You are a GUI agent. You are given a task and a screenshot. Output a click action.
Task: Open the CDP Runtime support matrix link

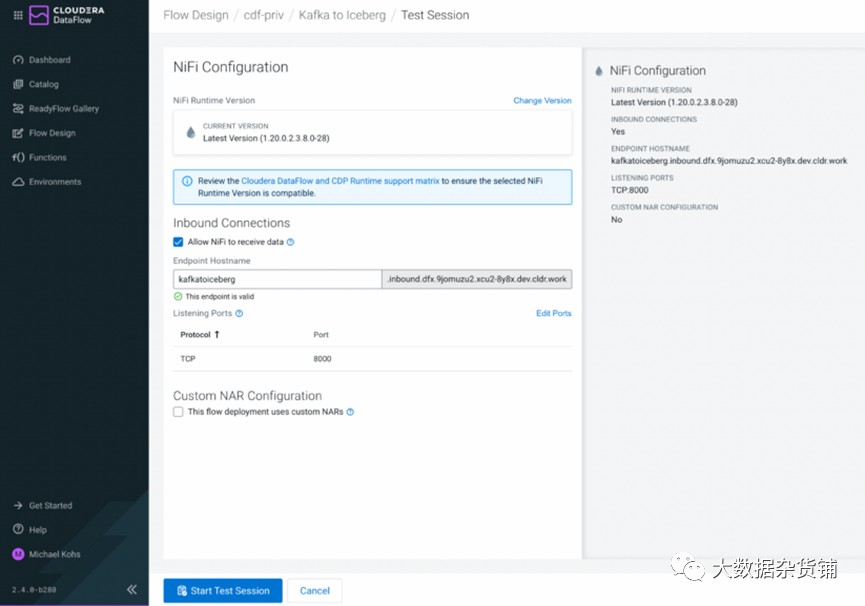click(340, 181)
